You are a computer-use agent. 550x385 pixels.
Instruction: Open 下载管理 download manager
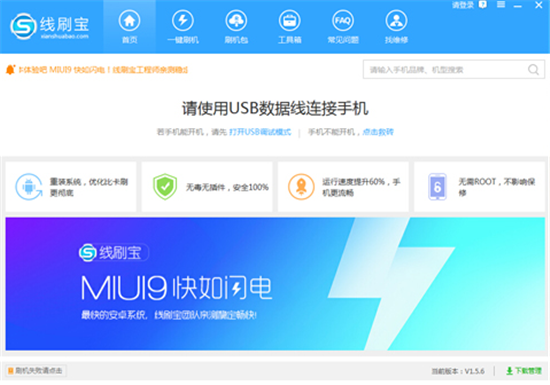pyautogui.click(x=524, y=371)
